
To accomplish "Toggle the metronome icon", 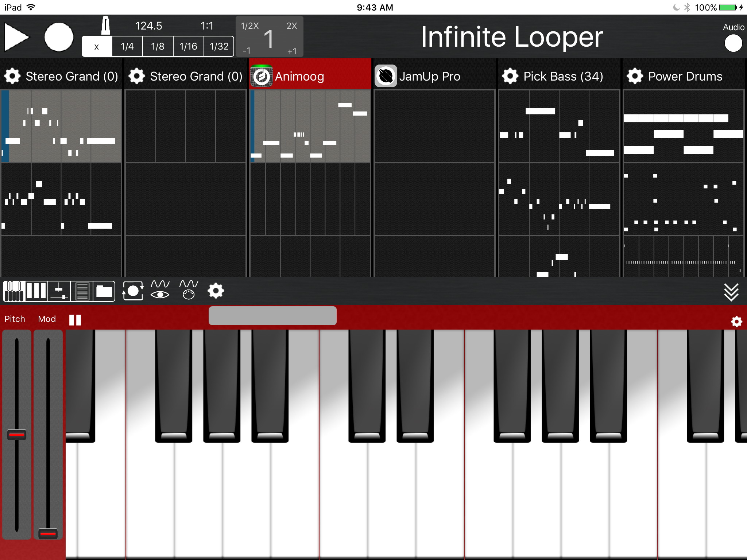I will click(105, 26).
